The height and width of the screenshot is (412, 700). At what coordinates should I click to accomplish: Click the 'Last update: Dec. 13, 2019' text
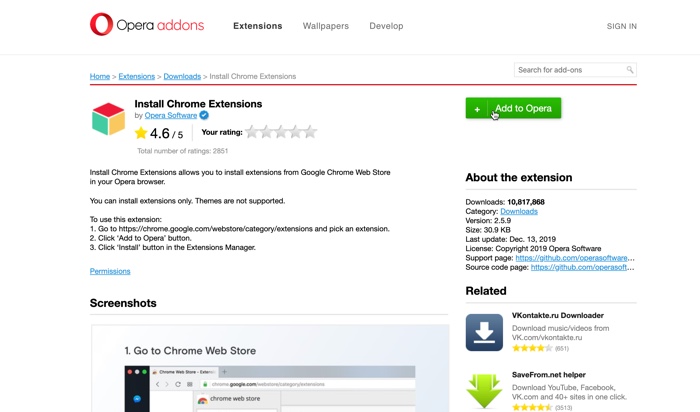(x=510, y=239)
